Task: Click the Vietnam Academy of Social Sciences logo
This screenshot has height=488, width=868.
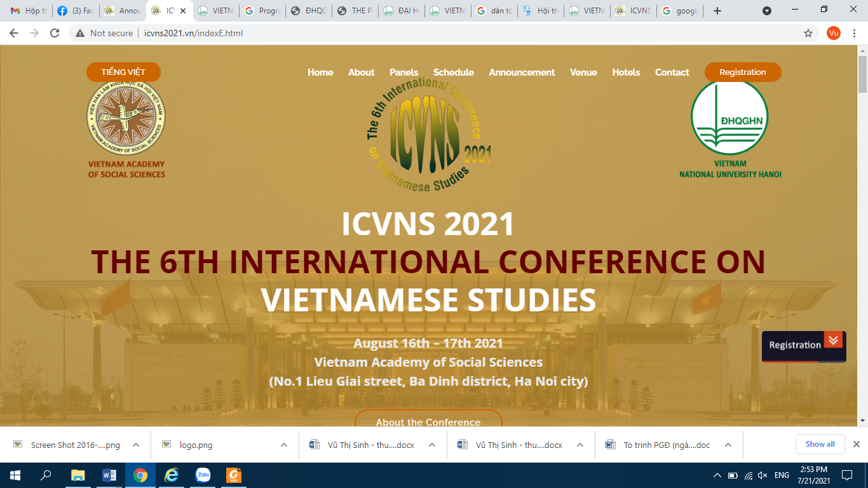Action: click(126, 130)
